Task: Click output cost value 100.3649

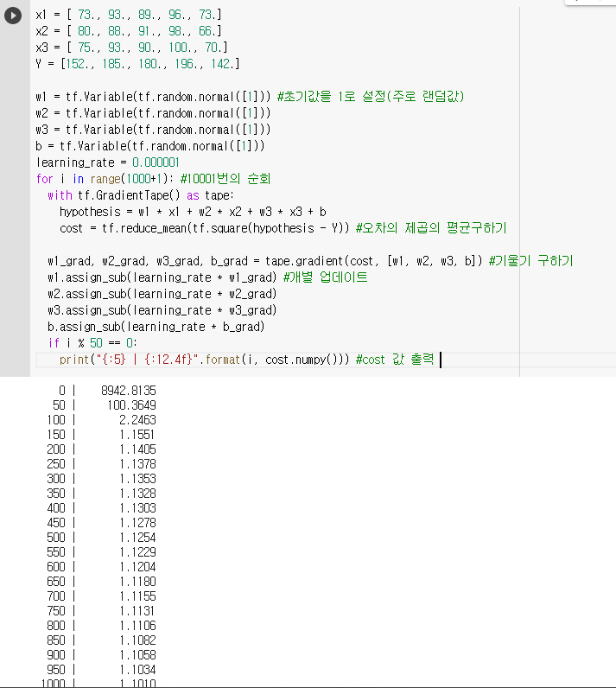Action: click(131, 405)
